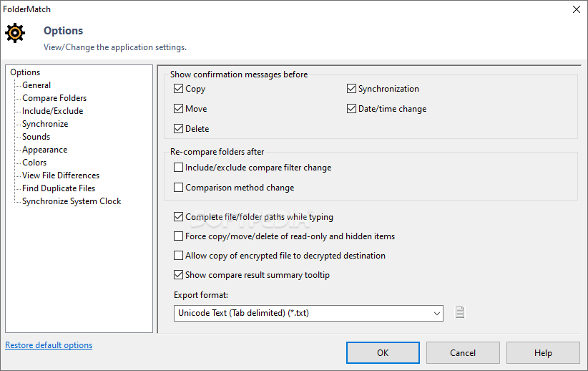Toggle Complete file/folder paths while typing
The height and width of the screenshot is (371, 588).
[179, 217]
